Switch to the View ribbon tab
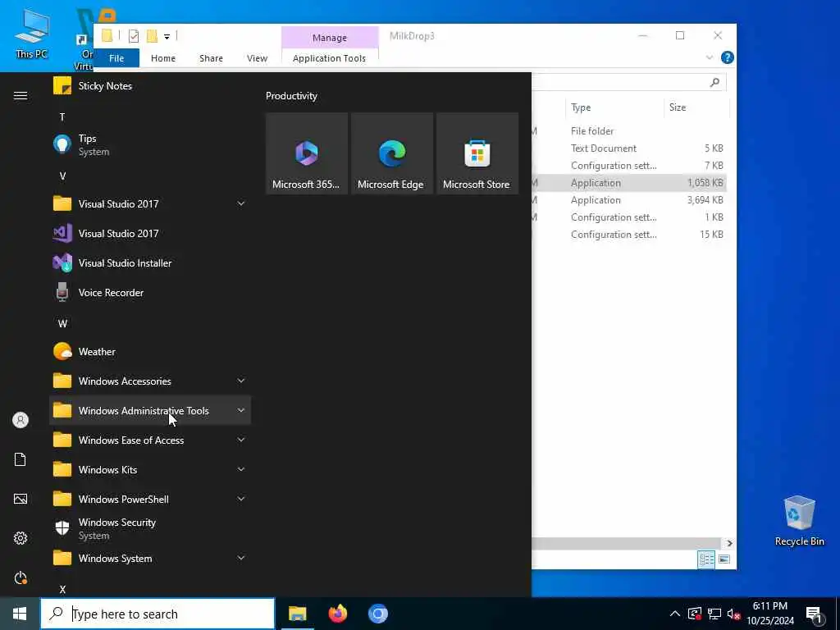The image size is (840, 630). point(257,58)
